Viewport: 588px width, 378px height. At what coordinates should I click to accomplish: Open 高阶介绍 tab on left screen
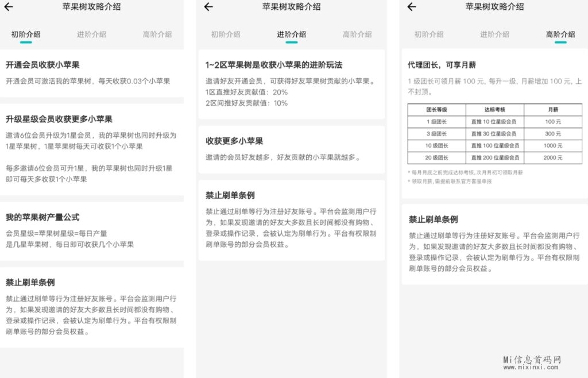click(x=157, y=34)
